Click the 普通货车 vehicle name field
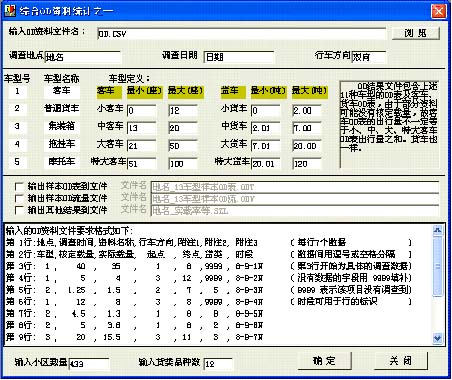This screenshot has width=452, height=380. click(x=62, y=109)
